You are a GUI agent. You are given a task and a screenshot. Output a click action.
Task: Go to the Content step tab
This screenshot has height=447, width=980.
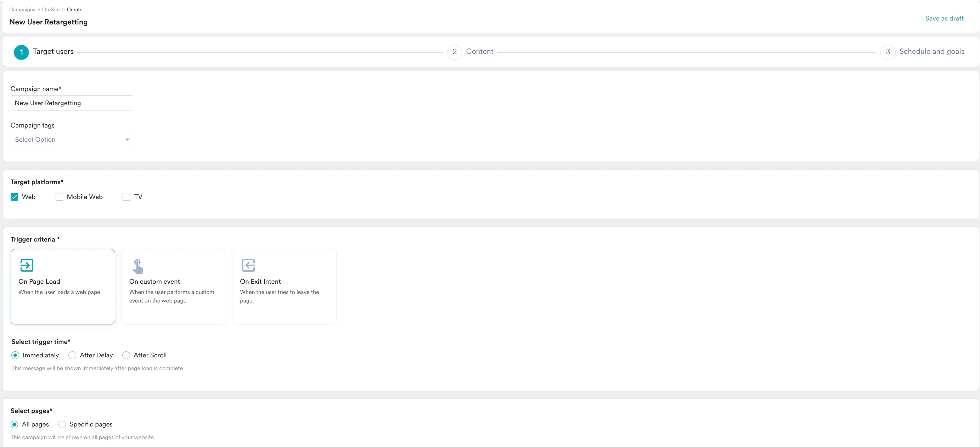(x=479, y=52)
